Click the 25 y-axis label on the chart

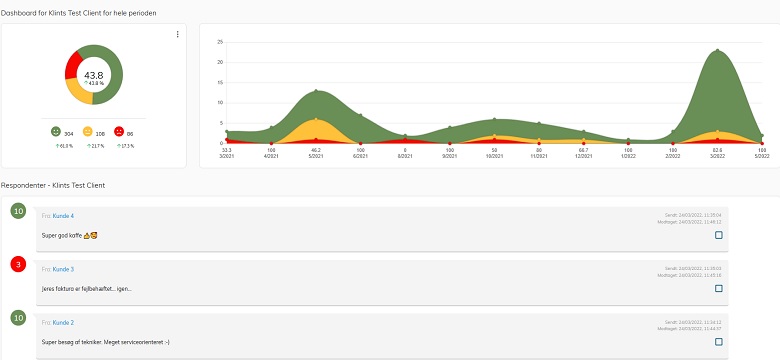[x=220, y=42]
